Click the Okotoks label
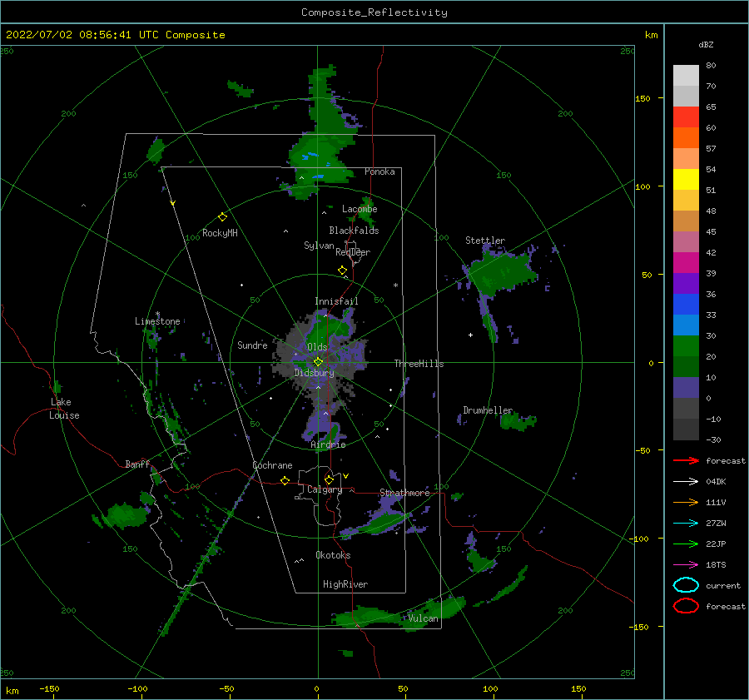The height and width of the screenshot is (700, 749). tap(333, 555)
